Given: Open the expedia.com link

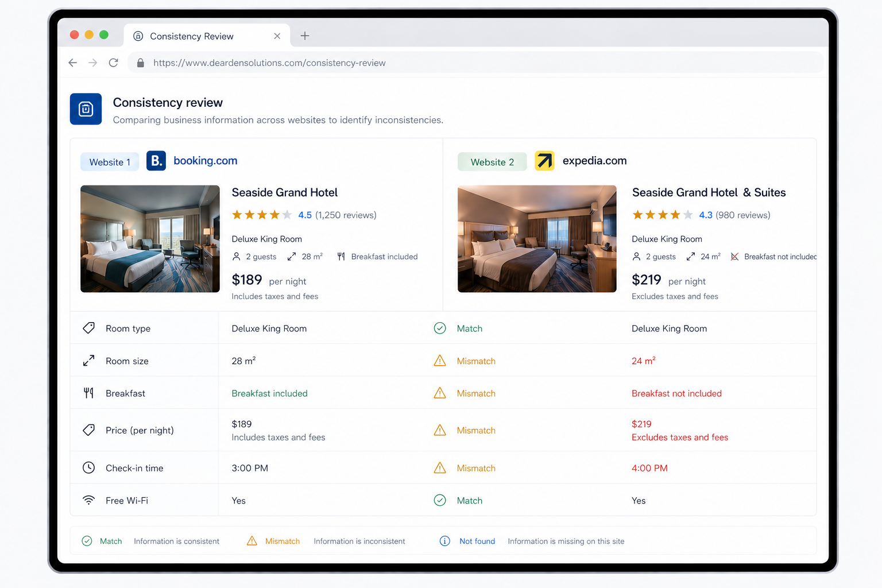Looking at the screenshot, I should pos(595,161).
